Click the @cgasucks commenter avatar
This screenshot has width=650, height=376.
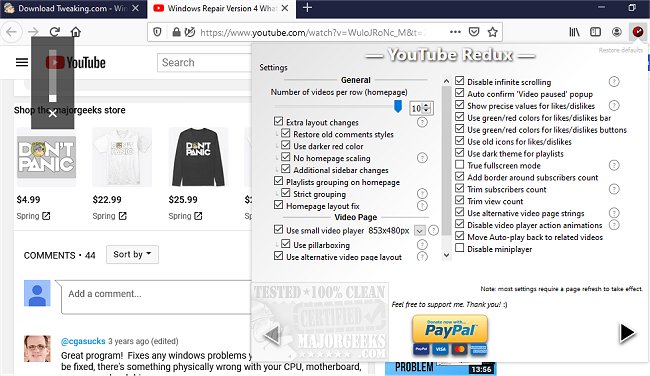tap(37, 349)
